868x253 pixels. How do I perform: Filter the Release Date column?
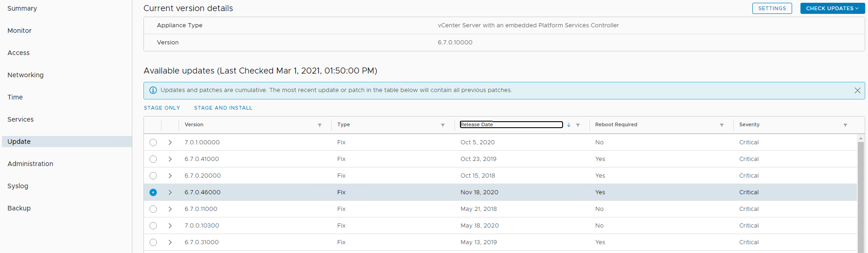(x=578, y=125)
